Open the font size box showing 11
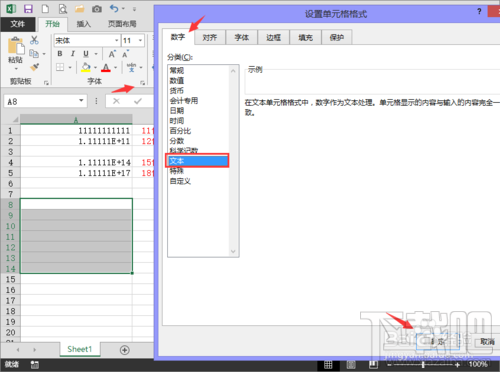Screen dimensions: 500x372 coord(133,41)
